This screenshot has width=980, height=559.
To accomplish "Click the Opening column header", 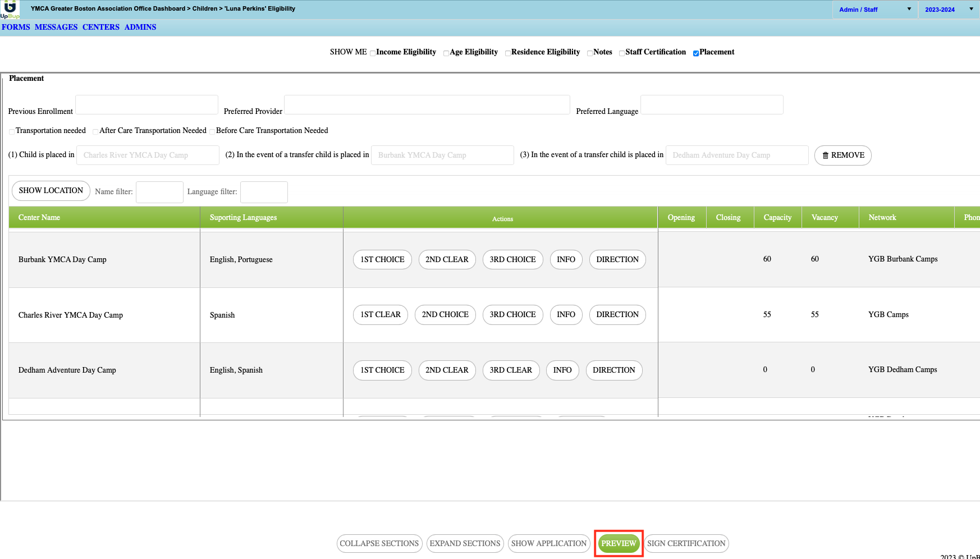I will (x=681, y=217).
